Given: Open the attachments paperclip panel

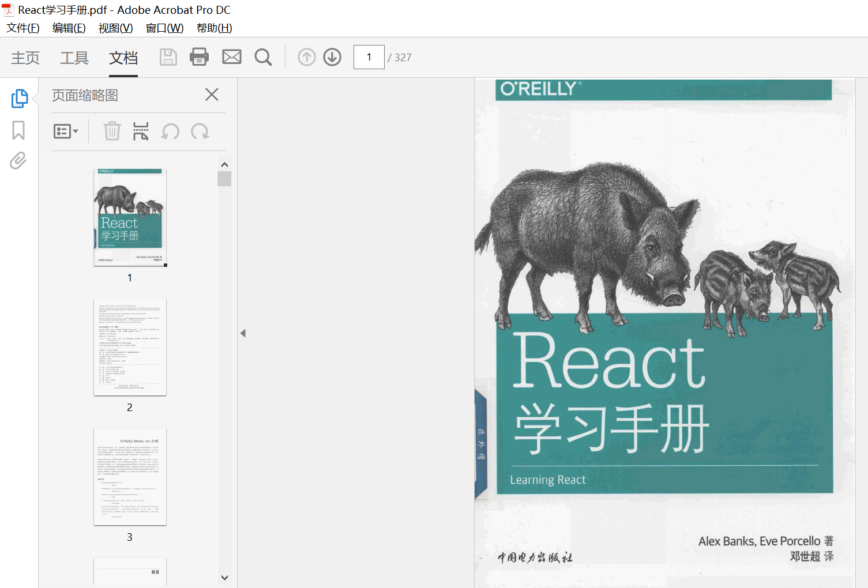Looking at the screenshot, I should tap(18, 161).
